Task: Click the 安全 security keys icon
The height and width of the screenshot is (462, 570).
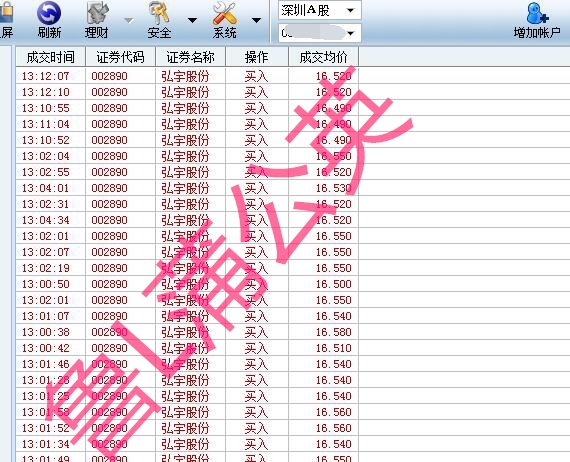Action: point(159,13)
